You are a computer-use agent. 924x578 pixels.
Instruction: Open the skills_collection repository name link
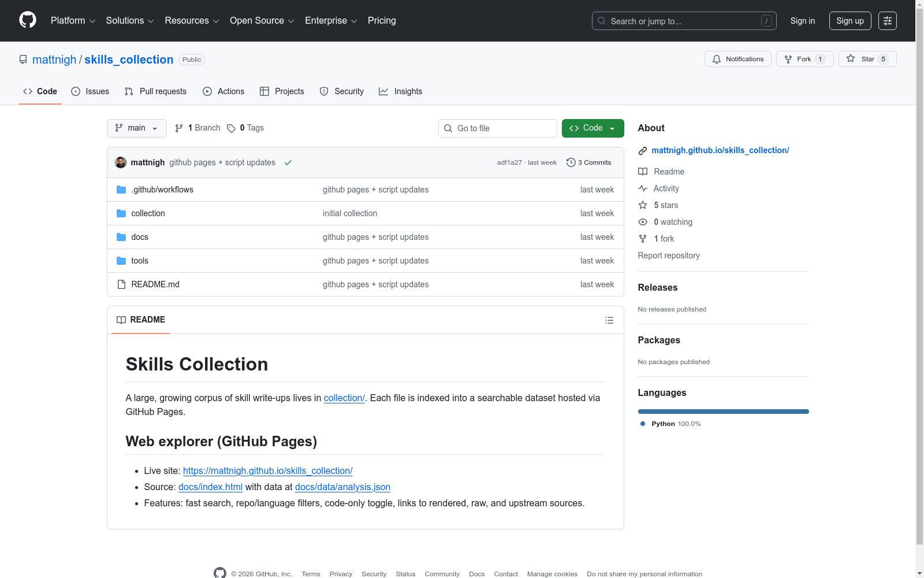point(129,60)
